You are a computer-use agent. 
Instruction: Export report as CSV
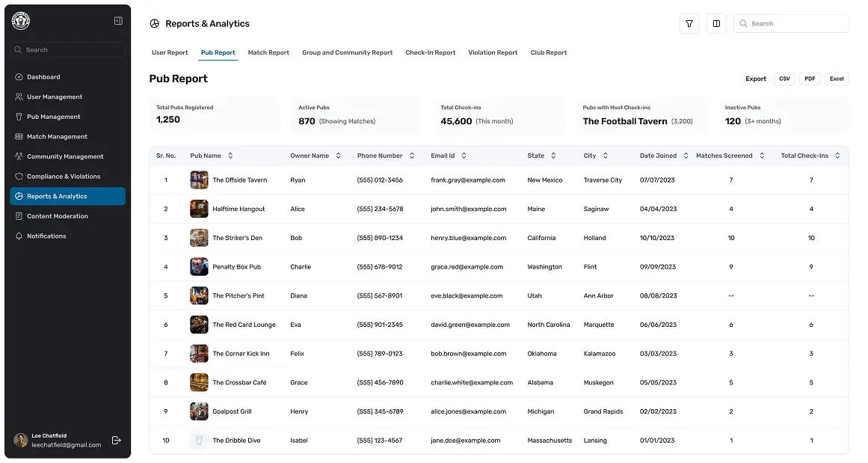pyautogui.click(x=784, y=79)
